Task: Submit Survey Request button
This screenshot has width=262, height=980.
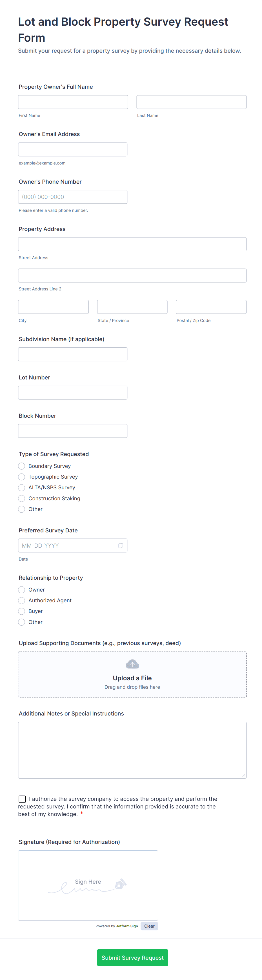Action: (132, 957)
